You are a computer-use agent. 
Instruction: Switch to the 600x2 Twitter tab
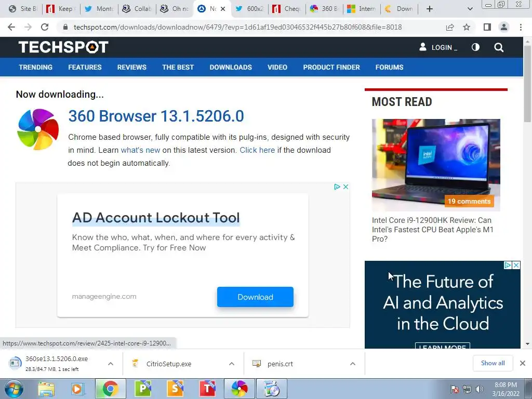250,9
